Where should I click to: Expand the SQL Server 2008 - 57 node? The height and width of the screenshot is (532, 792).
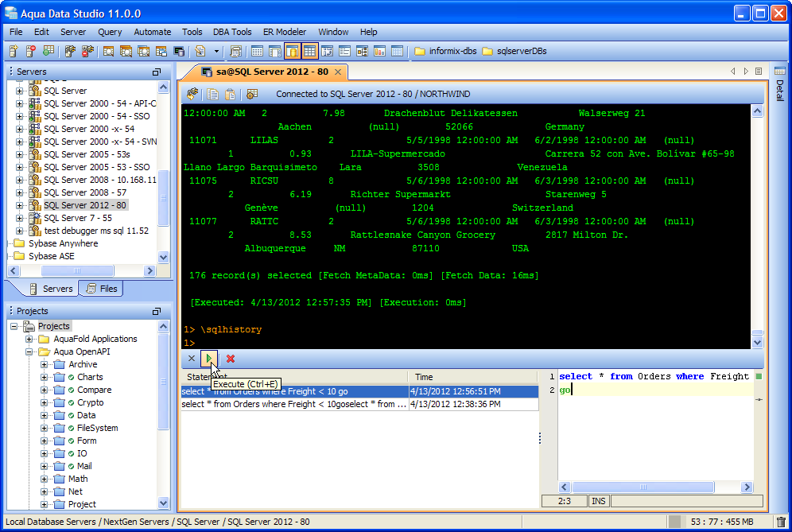(19, 192)
